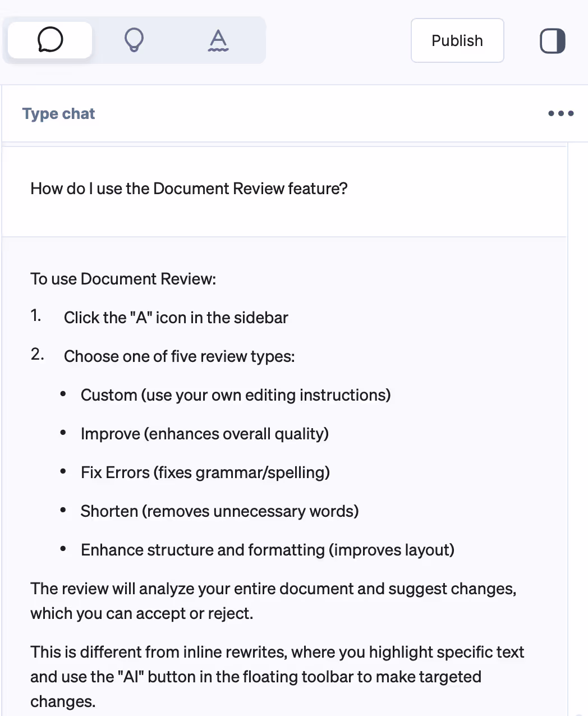
Task: Select the question "How do I use the Document Review feature?"
Action: [189, 189]
